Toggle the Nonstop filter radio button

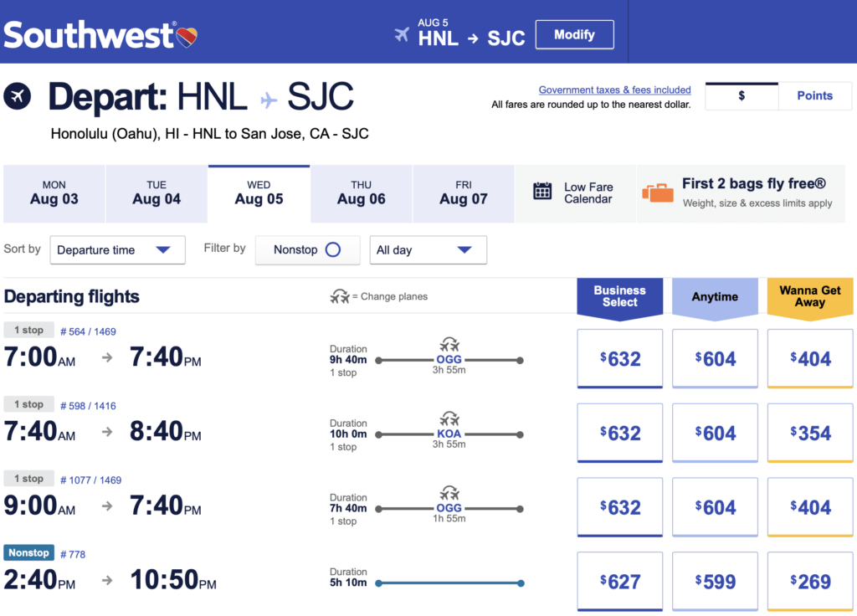[333, 249]
